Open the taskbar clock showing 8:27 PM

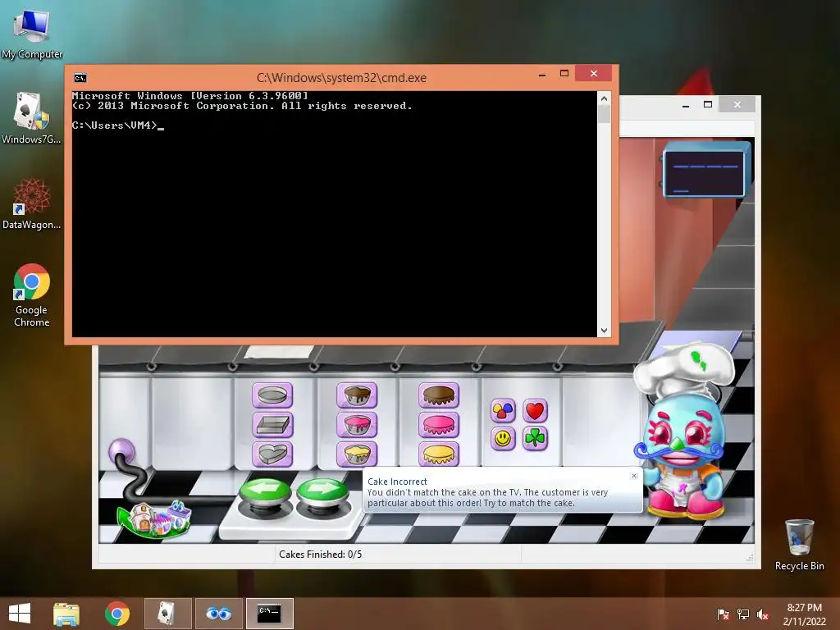(804, 614)
